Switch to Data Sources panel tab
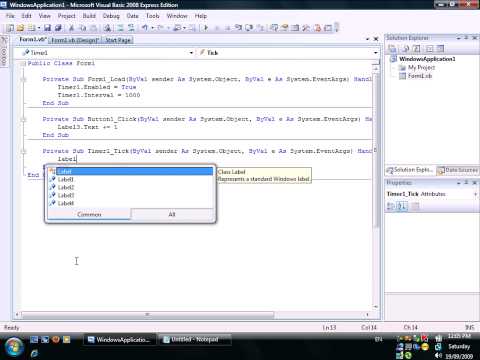 click(458, 170)
